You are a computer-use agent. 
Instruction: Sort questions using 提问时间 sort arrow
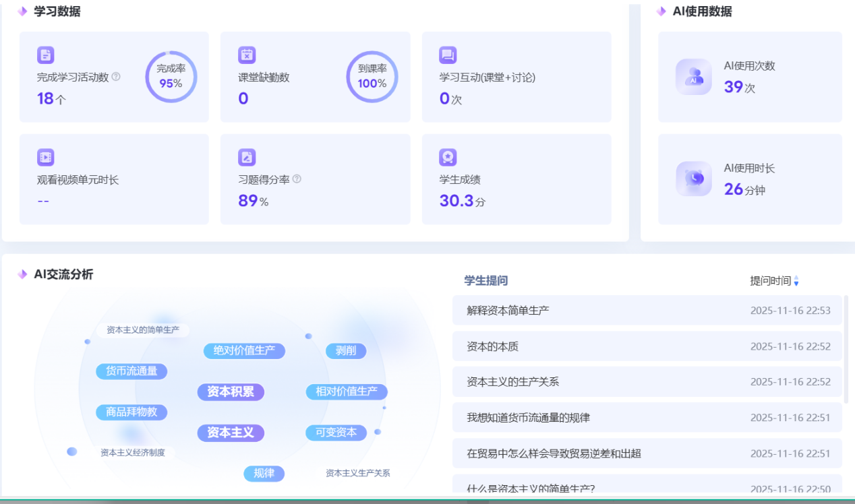click(x=796, y=281)
